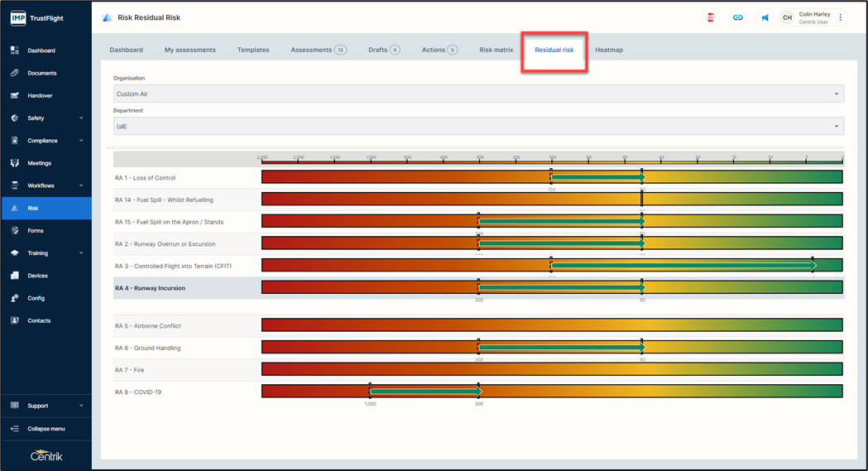Click the blue megaphone announcements icon

[765, 17]
